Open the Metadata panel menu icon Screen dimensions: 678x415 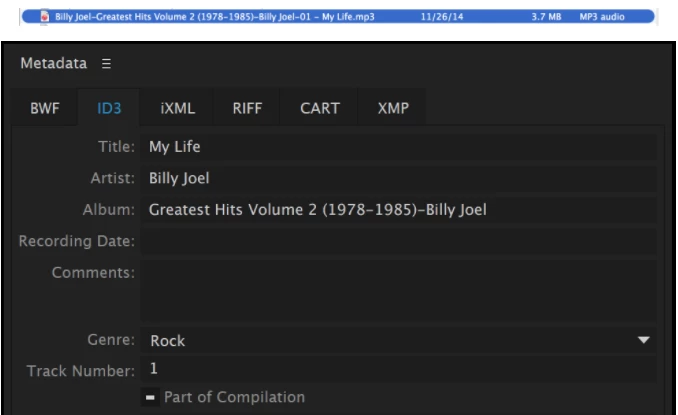tap(106, 64)
